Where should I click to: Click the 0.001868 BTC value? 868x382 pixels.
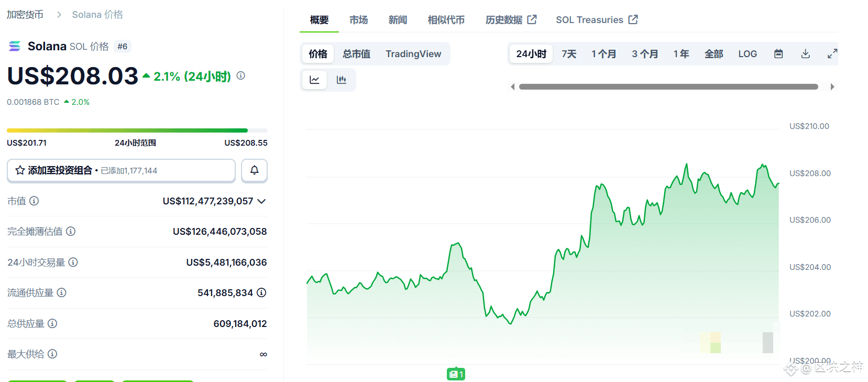point(33,102)
